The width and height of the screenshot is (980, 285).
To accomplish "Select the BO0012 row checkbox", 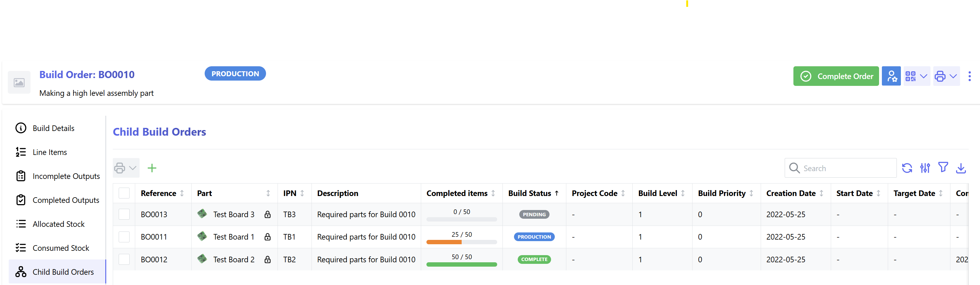I will coord(124,259).
